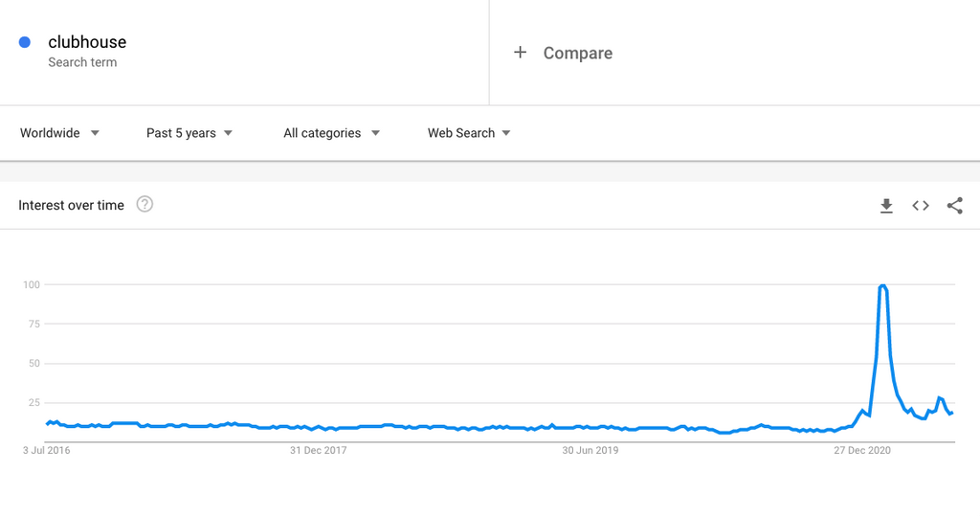Viewport: 980px width, 516px height.
Task: Click the Compare button
Action: pos(577,54)
